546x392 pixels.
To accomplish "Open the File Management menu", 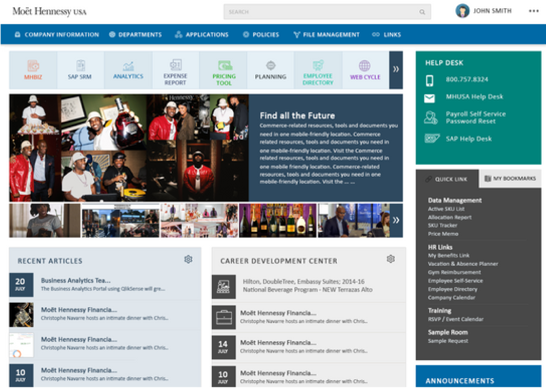I will (327, 35).
